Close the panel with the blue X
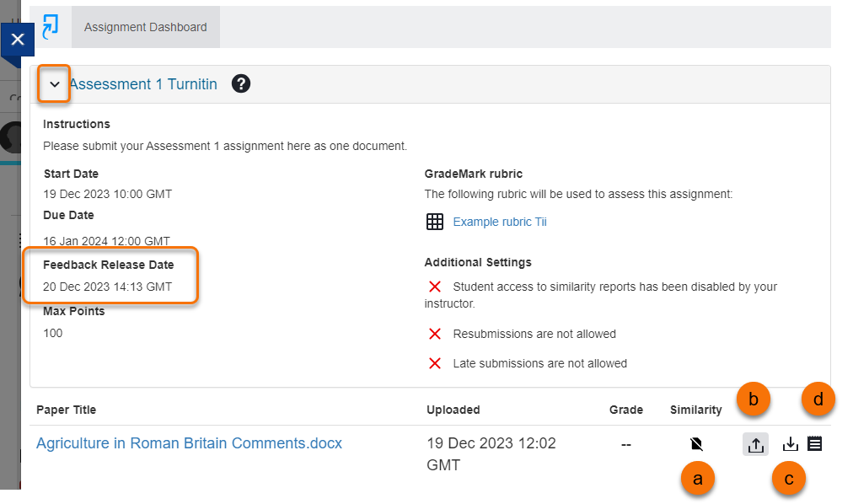 click(x=18, y=40)
